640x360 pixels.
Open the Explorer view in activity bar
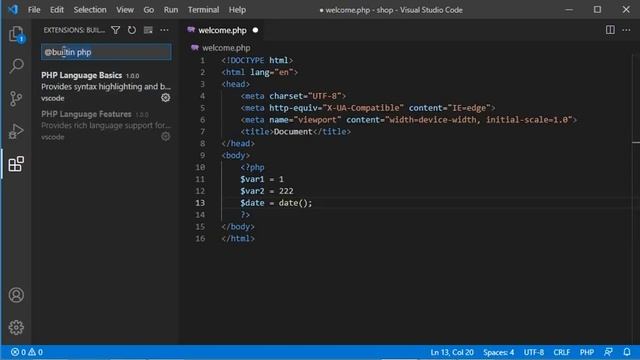[x=16, y=34]
